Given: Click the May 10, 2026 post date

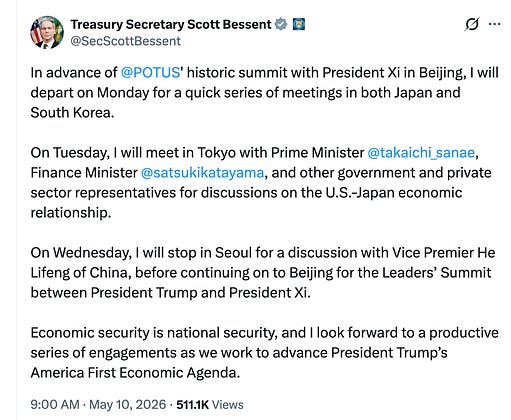Looking at the screenshot, I should pyautogui.click(x=127, y=405).
